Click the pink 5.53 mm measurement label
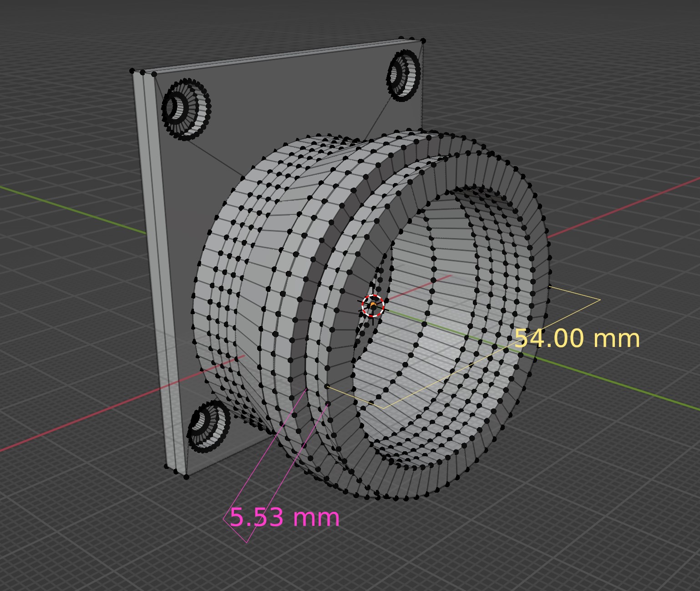The width and height of the screenshot is (700, 591). coord(285,518)
